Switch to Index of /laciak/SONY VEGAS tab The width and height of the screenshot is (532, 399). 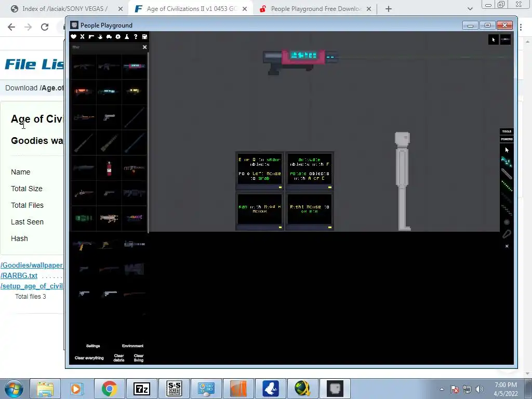coord(65,9)
